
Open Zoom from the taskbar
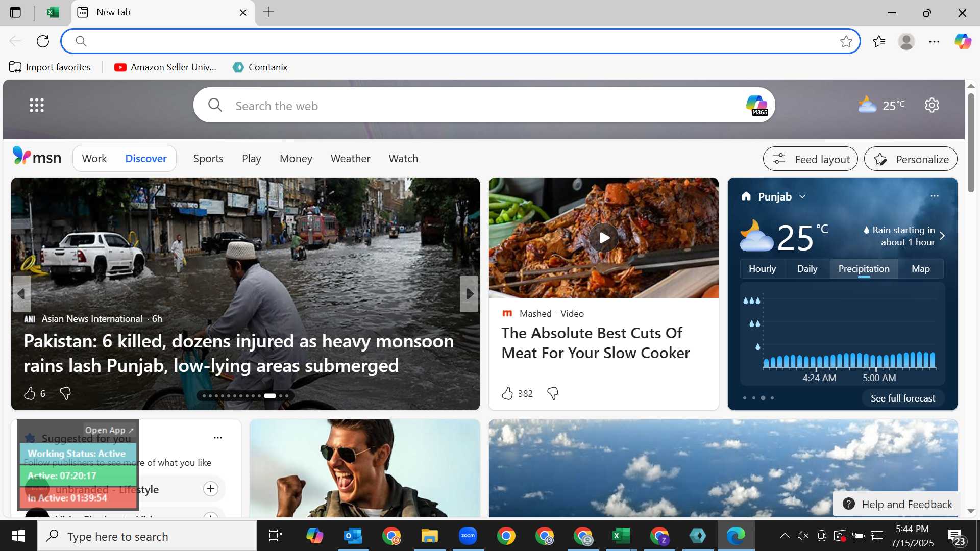click(x=468, y=536)
